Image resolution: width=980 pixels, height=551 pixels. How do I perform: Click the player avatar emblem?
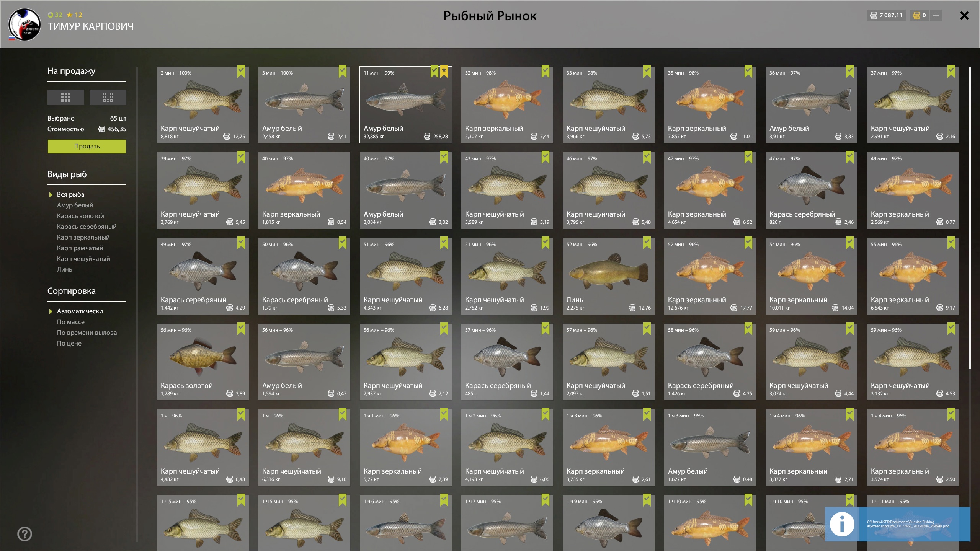[x=24, y=24]
